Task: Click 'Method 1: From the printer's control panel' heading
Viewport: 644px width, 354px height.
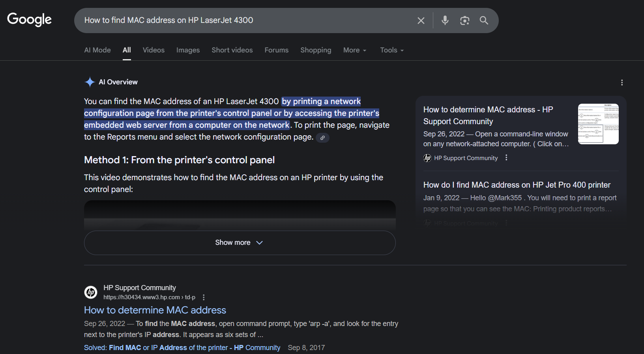Action: pos(179,160)
